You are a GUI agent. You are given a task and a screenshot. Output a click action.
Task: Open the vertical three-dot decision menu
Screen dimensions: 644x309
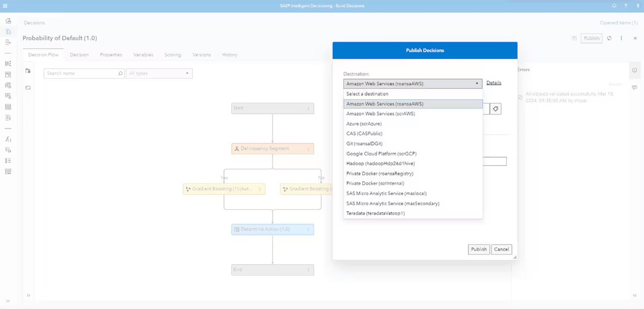(x=621, y=38)
